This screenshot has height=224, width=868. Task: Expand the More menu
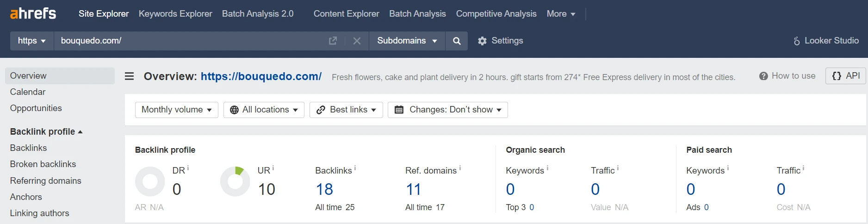[561, 14]
